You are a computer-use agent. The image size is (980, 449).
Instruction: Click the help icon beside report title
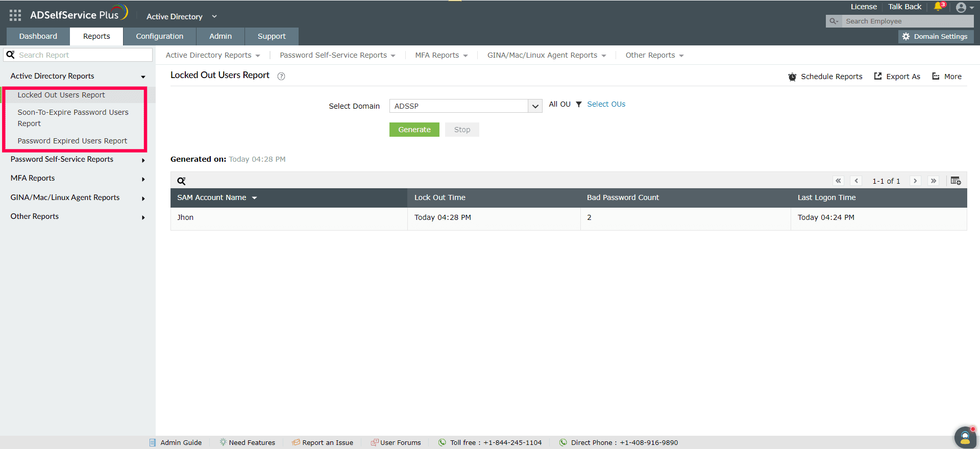[281, 76]
